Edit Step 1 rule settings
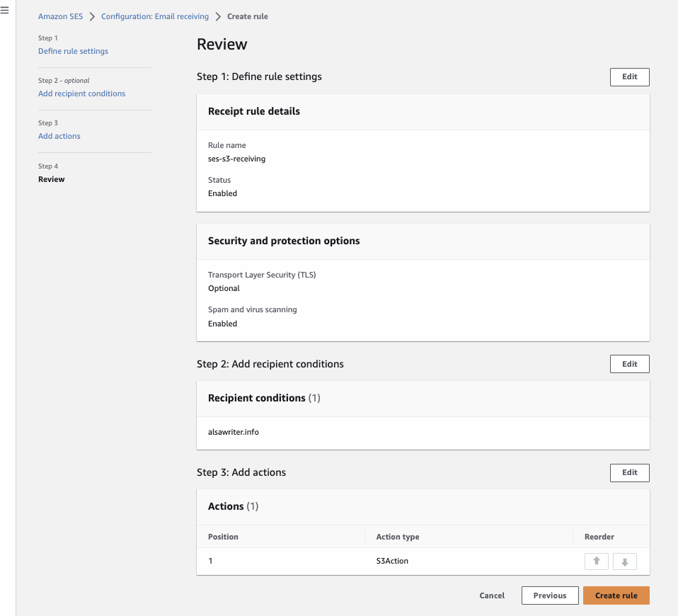This screenshot has width=678, height=616. pos(629,76)
